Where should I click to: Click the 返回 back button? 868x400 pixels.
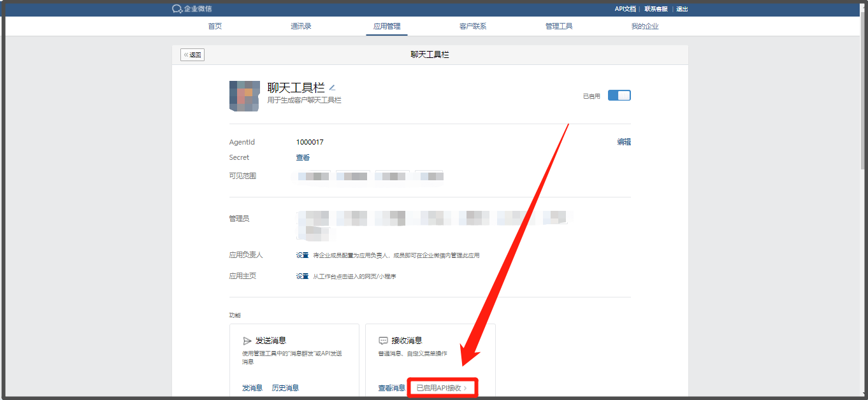(x=192, y=55)
